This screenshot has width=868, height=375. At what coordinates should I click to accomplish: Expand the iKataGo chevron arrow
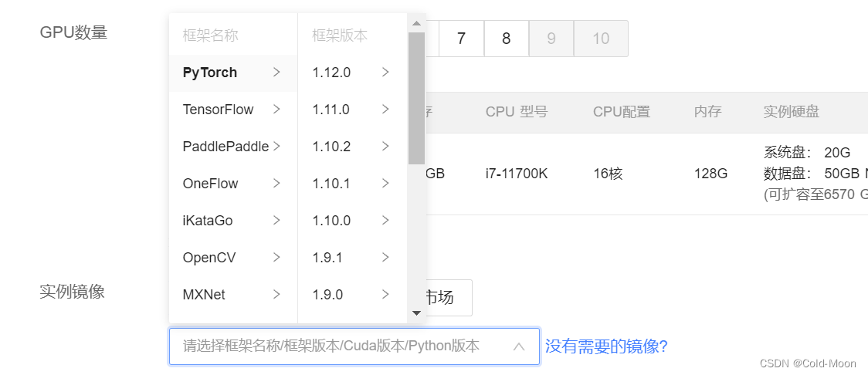pos(276,221)
